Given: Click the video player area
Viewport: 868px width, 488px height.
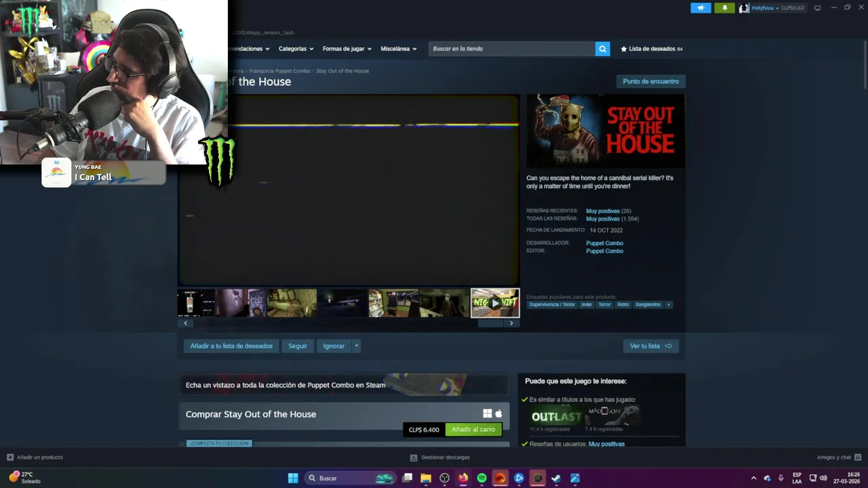Looking at the screenshot, I should pyautogui.click(x=349, y=190).
